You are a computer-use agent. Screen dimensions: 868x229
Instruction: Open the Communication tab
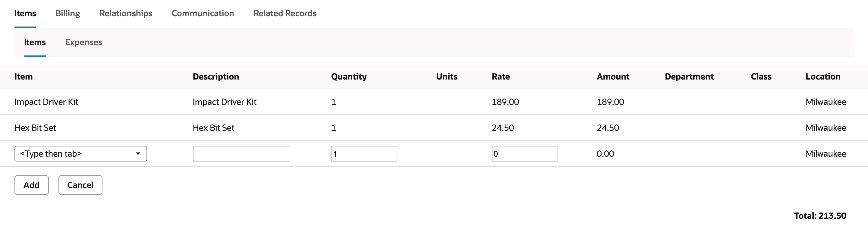tap(203, 14)
